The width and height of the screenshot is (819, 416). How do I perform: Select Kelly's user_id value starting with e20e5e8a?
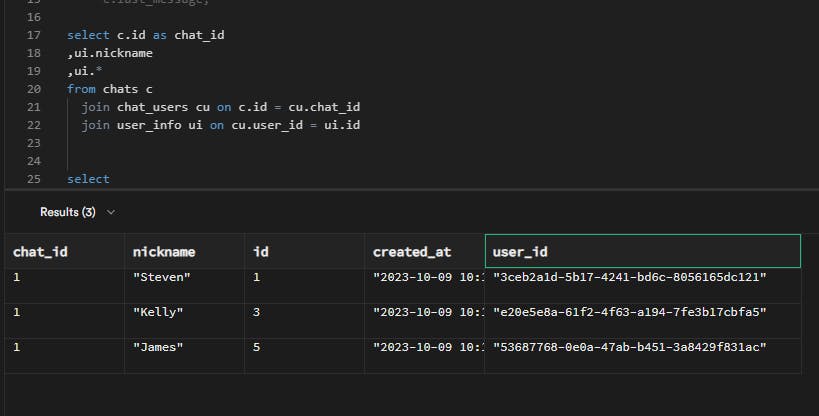[629, 312]
